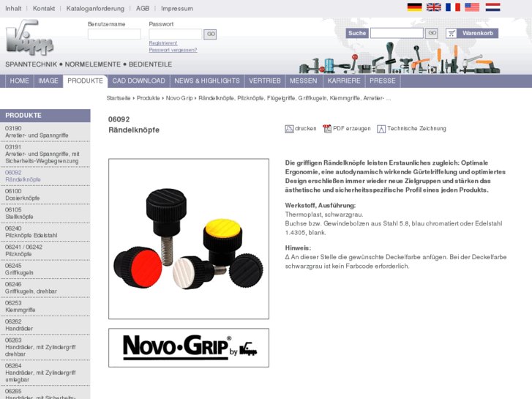
Task: Select the French flag language
Action: 453,7
